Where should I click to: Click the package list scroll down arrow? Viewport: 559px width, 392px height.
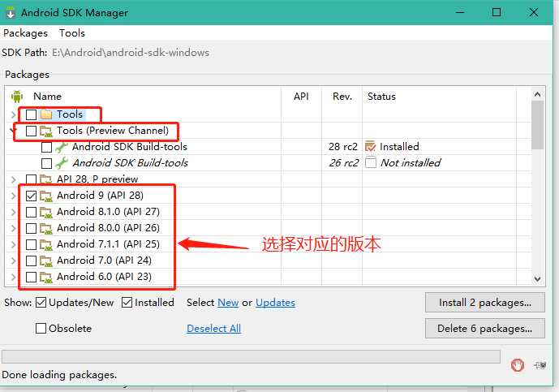(x=537, y=278)
